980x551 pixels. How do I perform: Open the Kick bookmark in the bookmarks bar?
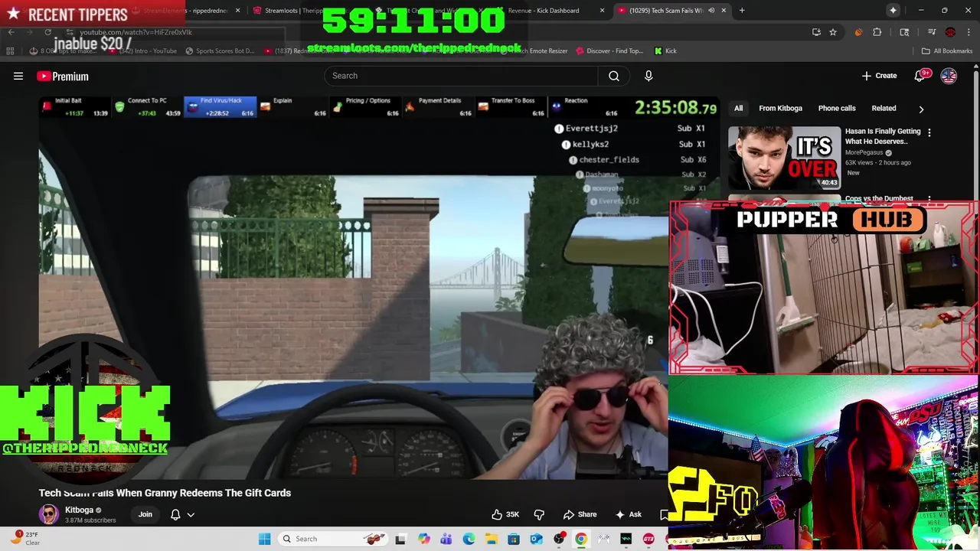click(665, 51)
